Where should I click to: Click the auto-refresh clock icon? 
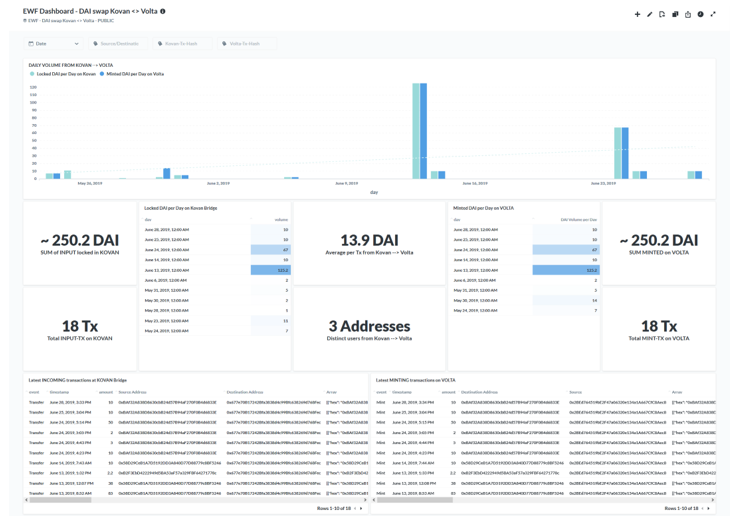coord(700,15)
